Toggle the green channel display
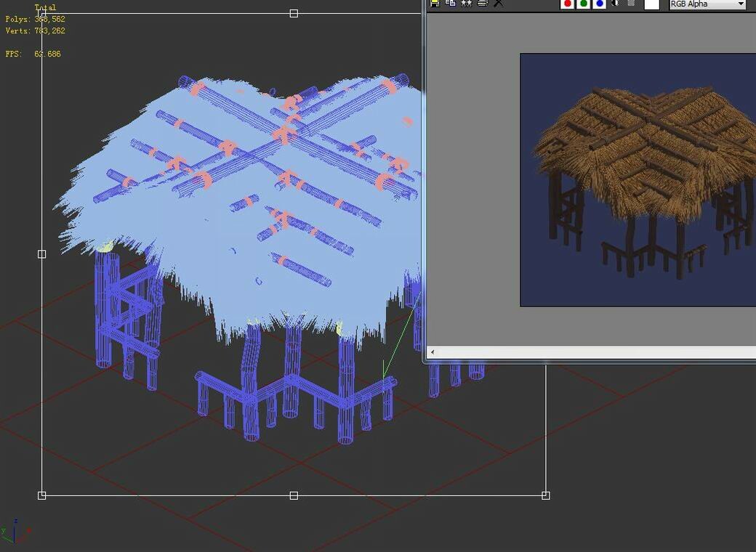756x552 pixels. point(584,4)
